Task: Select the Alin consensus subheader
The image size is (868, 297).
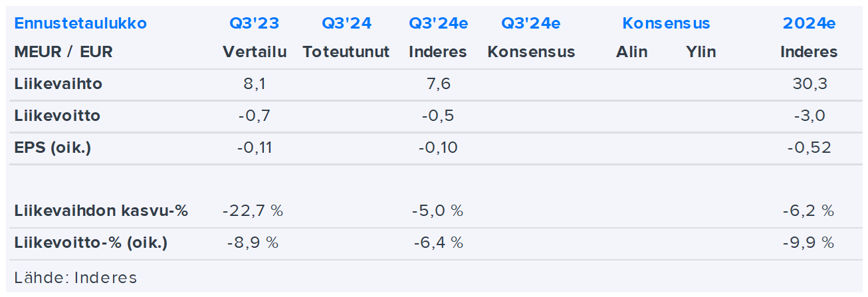Action: [x=631, y=52]
